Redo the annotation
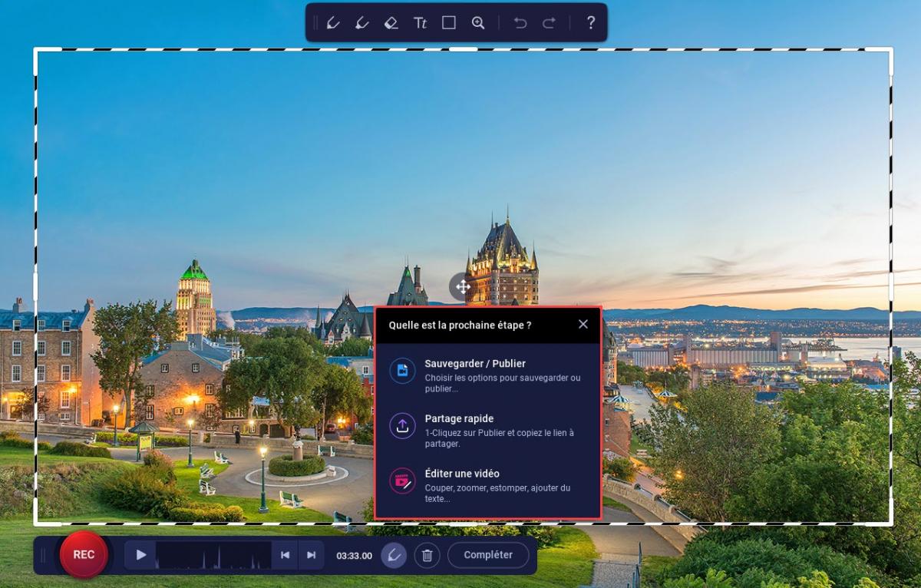Image resolution: width=921 pixels, height=588 pixels. 549,23
